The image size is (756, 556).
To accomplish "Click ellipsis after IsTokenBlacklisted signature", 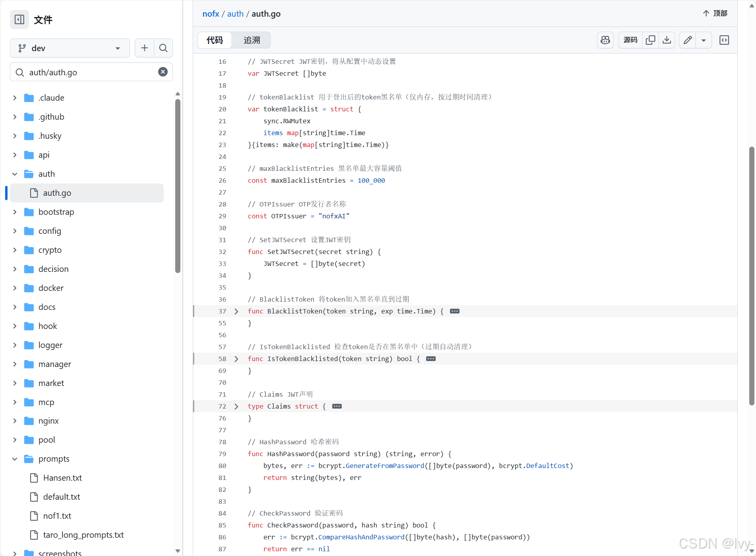I will pyautogui.click(x=431, y=359).
